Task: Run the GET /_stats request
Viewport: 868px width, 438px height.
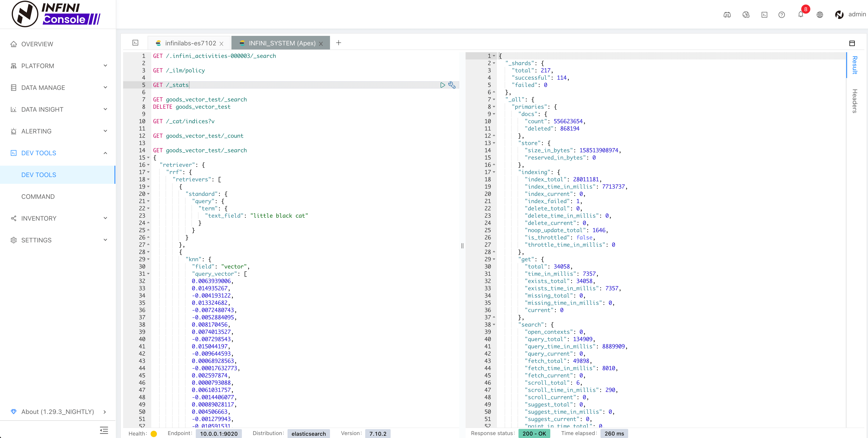Action: pos(442,85)
